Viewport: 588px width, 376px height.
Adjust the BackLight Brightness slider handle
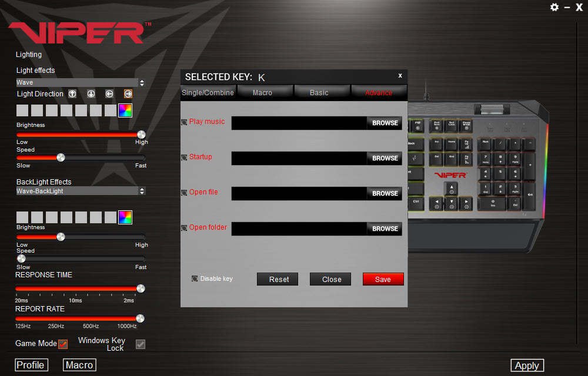click(x=61, y=237)
